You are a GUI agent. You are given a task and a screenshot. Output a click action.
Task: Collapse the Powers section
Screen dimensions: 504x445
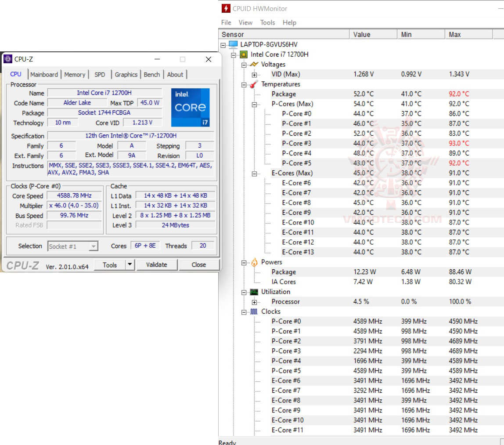(244, 263)
